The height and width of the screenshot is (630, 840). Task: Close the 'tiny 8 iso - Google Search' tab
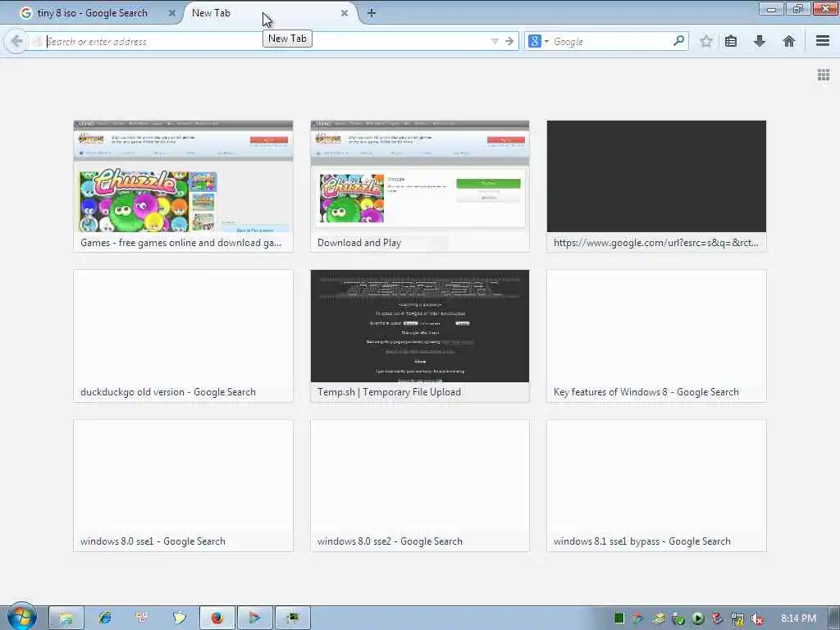172,13
